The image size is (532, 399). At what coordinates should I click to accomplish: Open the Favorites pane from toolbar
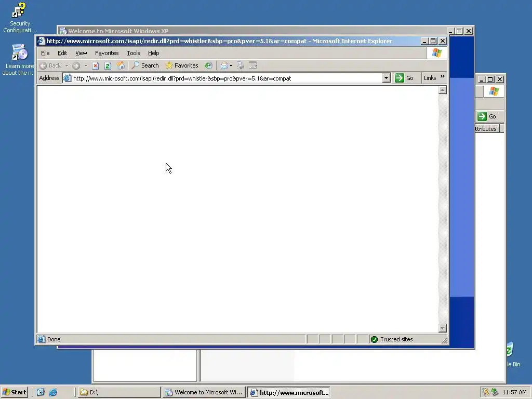[x=182, y=65]
